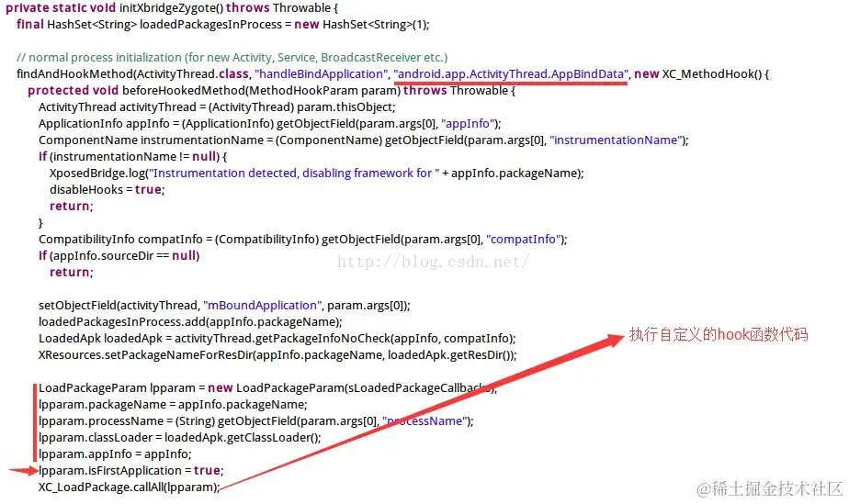Click the 'lpparam.isFirstApplication = true;' line
The image size is (849, 504).
coord(131,470)
